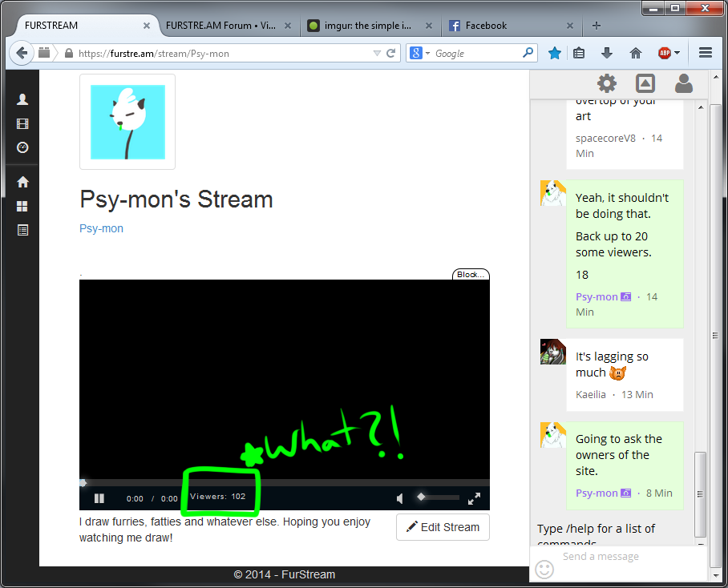
Task: Click the furstre.am URL address field
Action: (x=223, y=54)
